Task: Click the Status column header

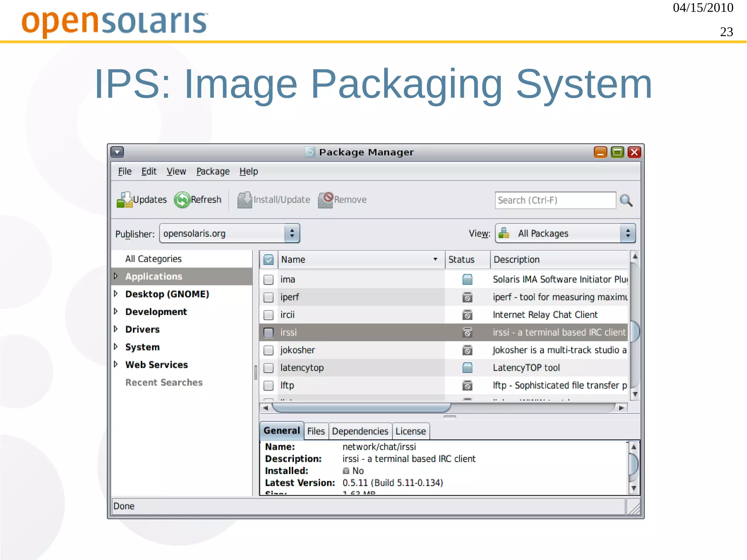Action: click(x=467, y=259)
